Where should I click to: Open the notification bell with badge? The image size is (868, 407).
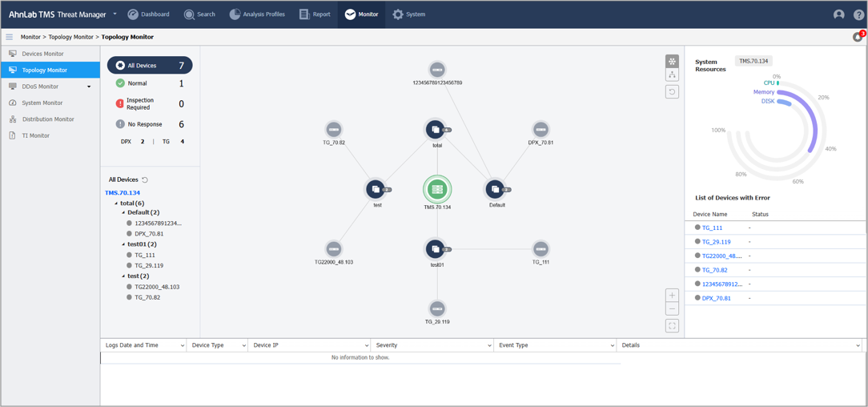(858, 37)
